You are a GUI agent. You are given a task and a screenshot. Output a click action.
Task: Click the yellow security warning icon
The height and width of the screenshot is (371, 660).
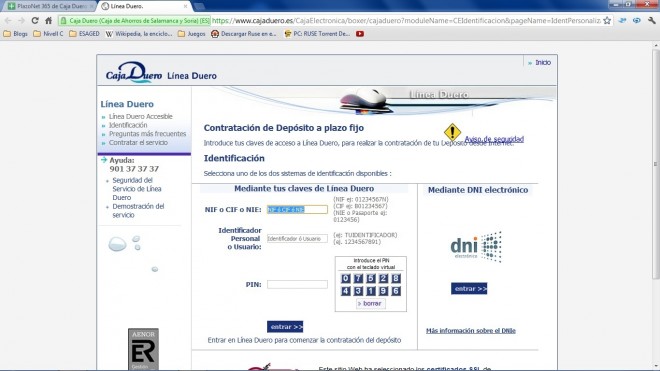tap(452, 132)
